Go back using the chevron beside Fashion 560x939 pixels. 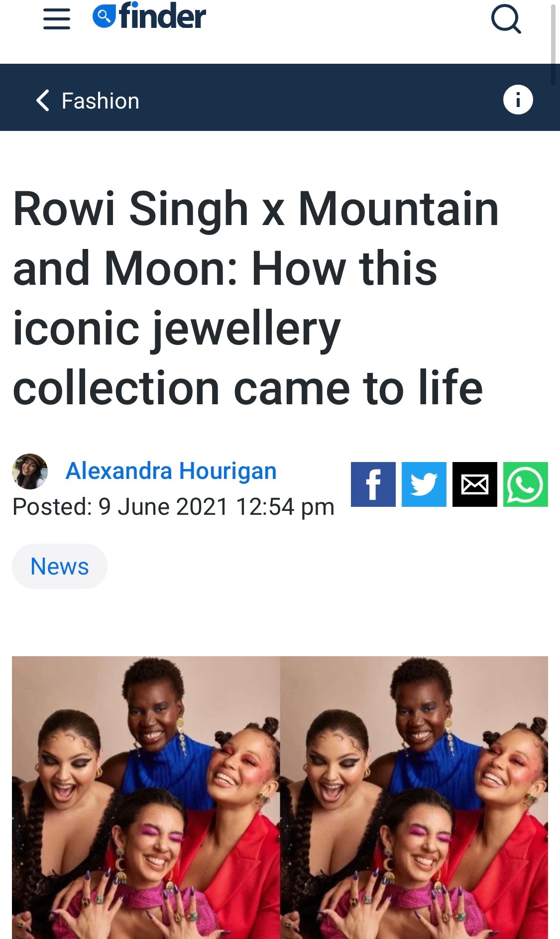pos(43,100)
